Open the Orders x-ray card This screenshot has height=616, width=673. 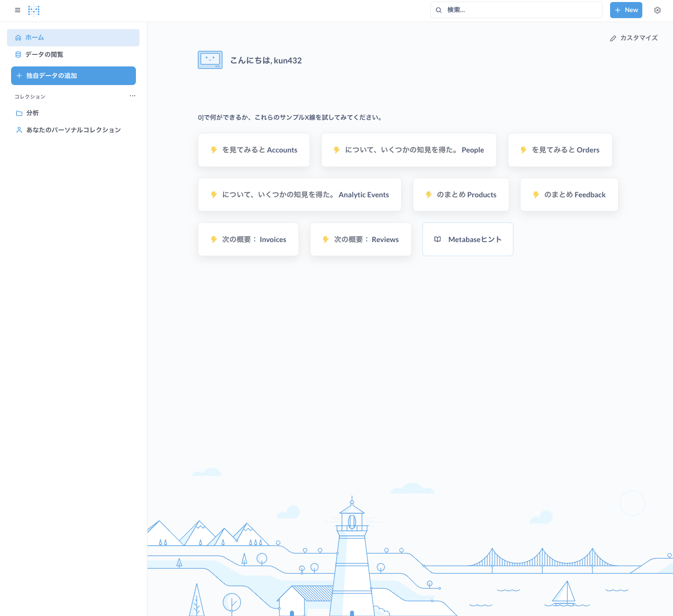click(x=560, y=150)
